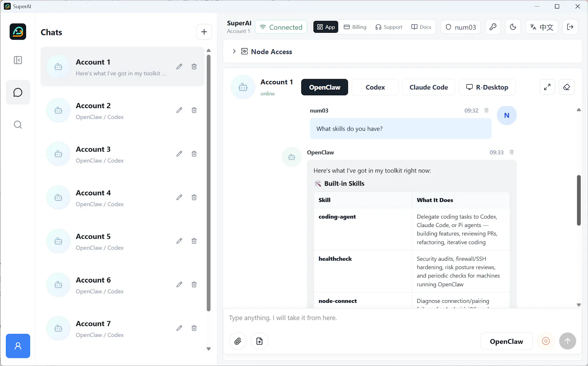Collapse the sidebar panel icon
588x366 pixels.
[x=18, y=60]
